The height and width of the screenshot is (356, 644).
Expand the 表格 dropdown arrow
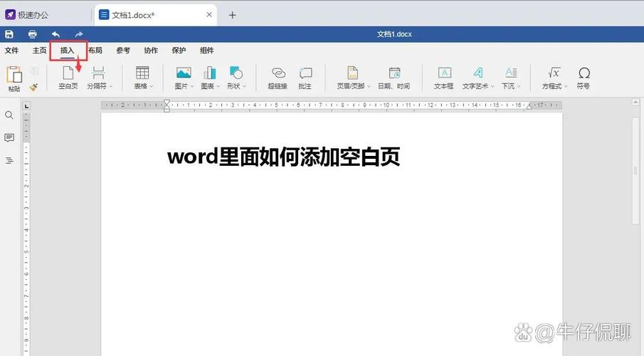coord(152,86)
